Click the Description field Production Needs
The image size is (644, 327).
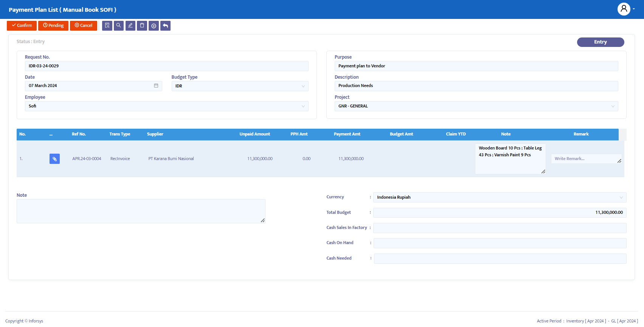tap(476, 86)
